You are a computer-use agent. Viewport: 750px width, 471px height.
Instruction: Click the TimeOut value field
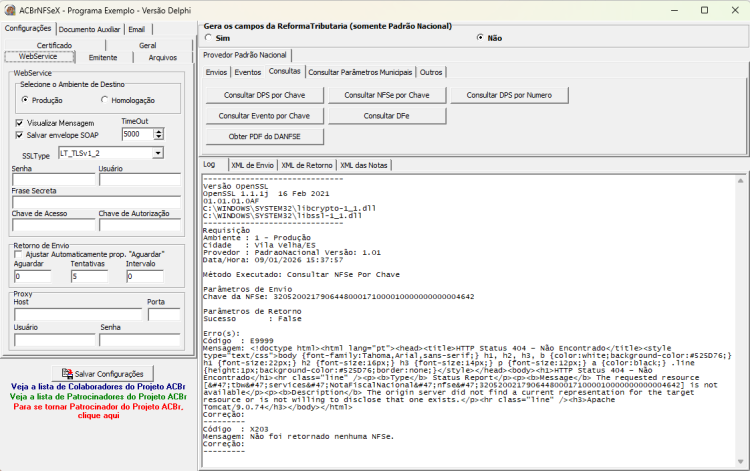click(x=138, y=134)
